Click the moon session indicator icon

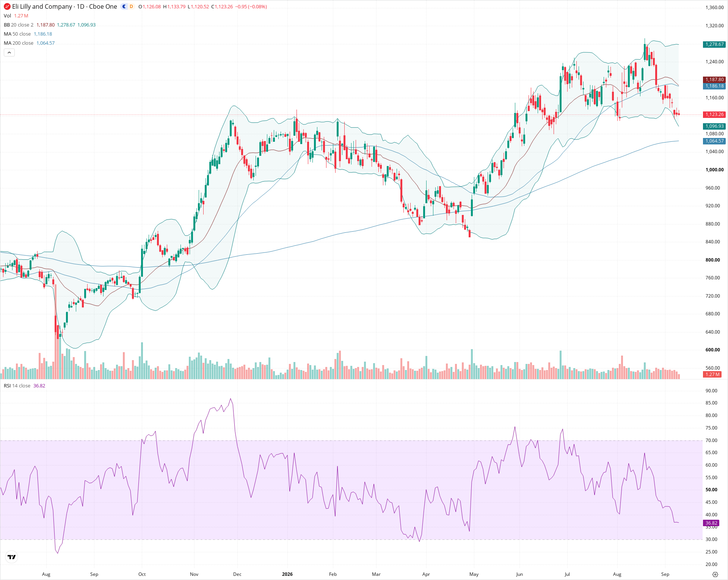[x=124, y=6]
